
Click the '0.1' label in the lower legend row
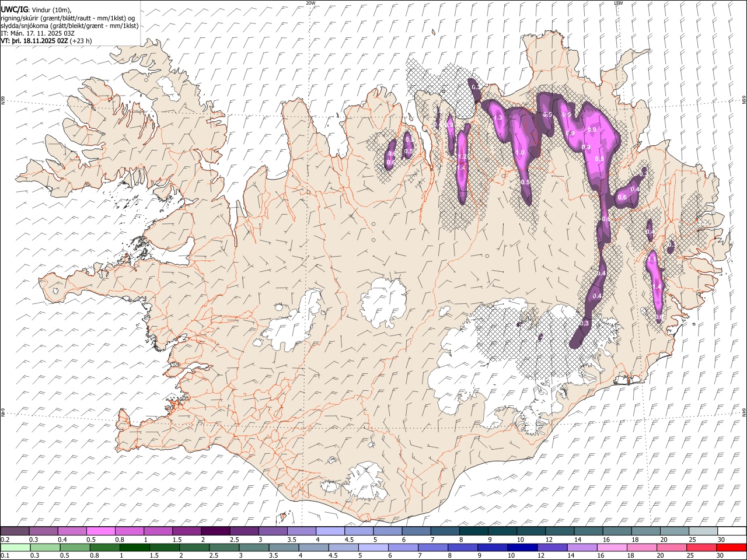pos(4,555)
